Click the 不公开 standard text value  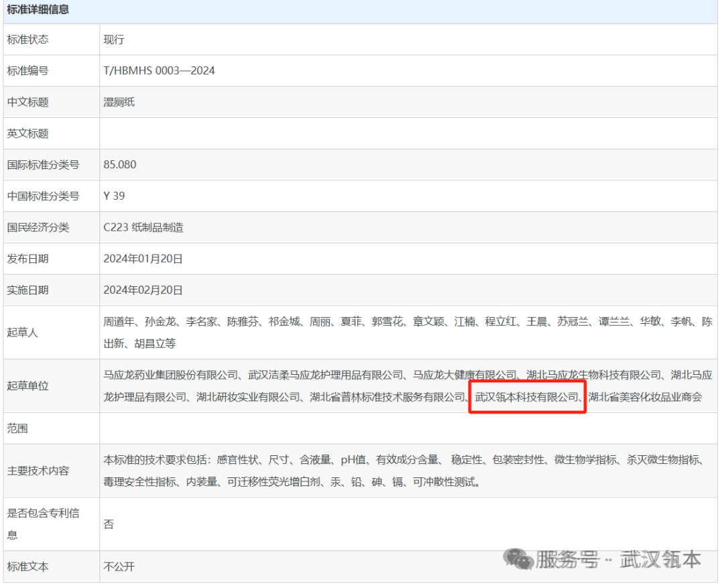119,567
